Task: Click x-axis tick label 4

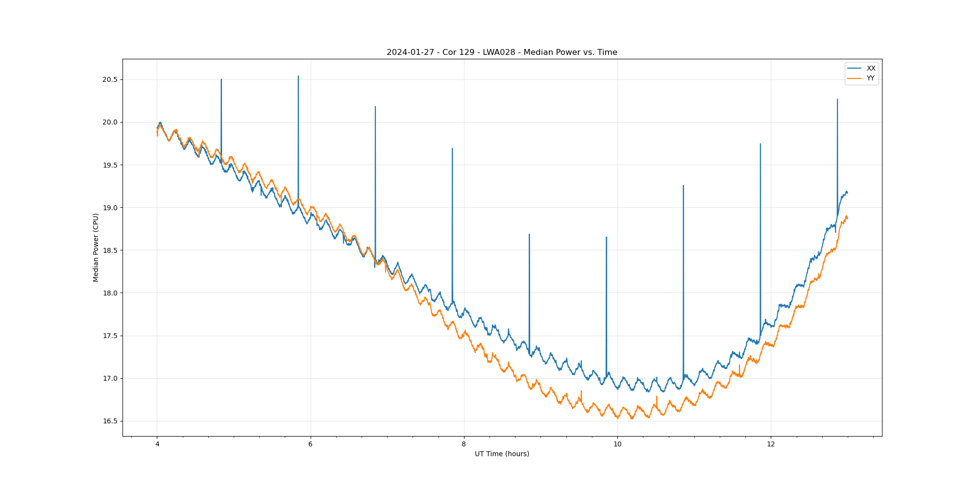Action: (x=157, y=444)
